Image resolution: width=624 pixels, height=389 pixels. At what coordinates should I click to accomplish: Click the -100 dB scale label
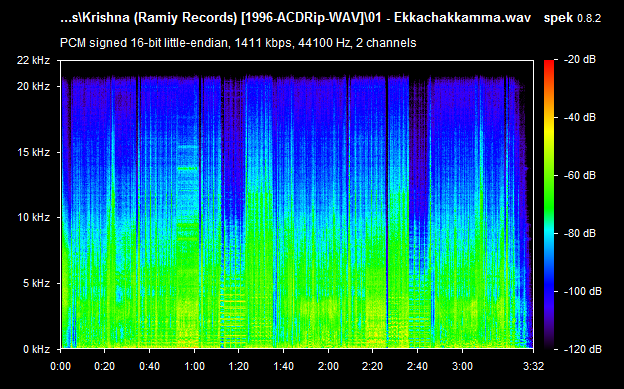coord(582,291)
